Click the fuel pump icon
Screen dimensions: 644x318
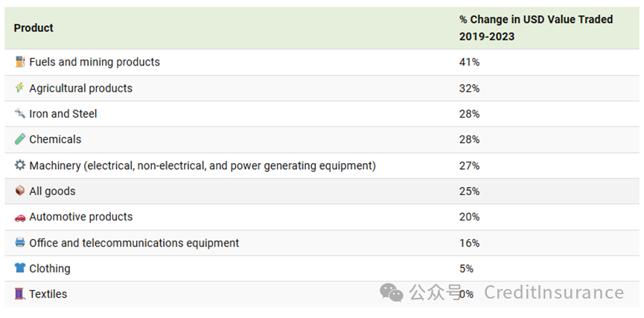click(19, 62)
